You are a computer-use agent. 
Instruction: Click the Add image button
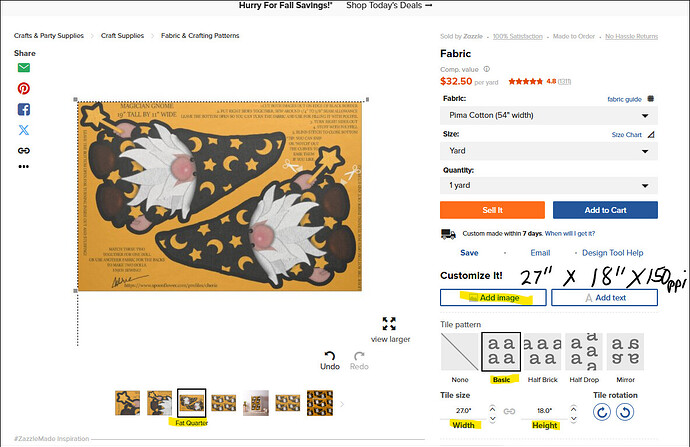click(x=493, y=297)
